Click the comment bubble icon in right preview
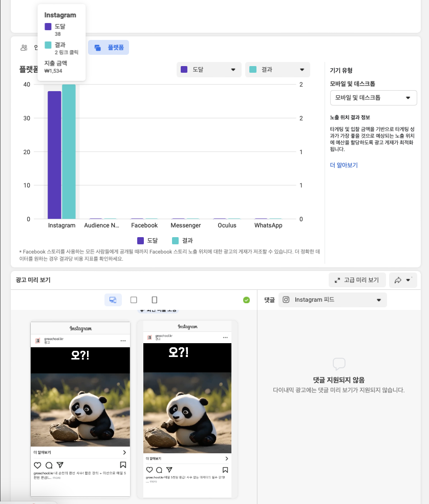 click(159, 470)
